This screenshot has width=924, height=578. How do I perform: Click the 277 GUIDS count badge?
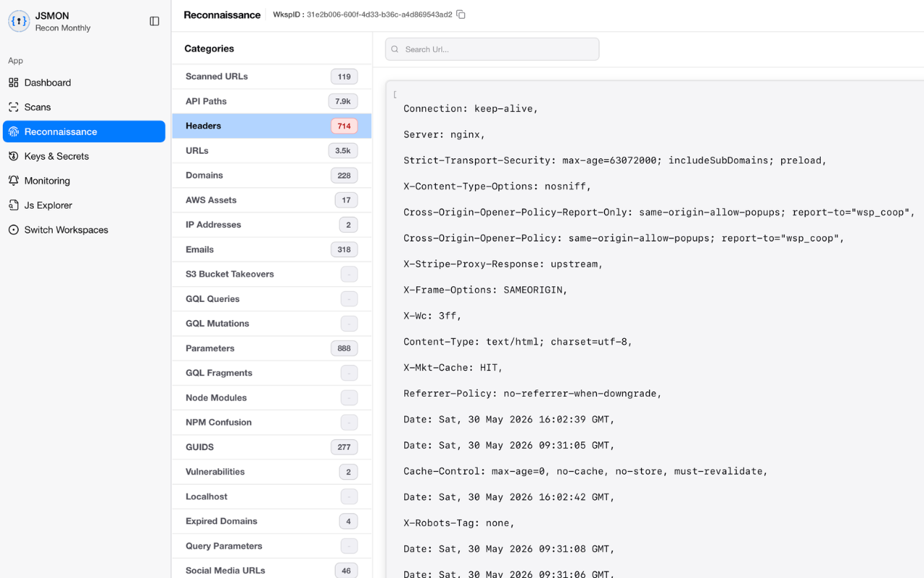point(344,447)
